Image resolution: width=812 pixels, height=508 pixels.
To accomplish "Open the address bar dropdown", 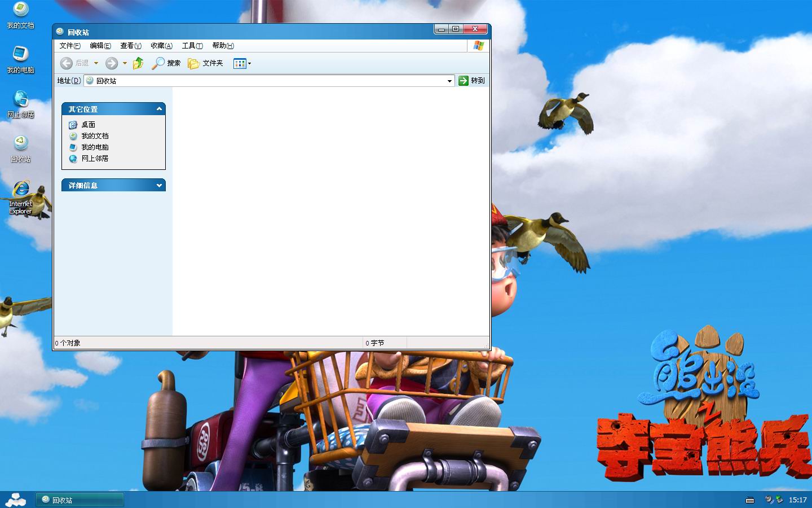I will [x=449, y=81].
